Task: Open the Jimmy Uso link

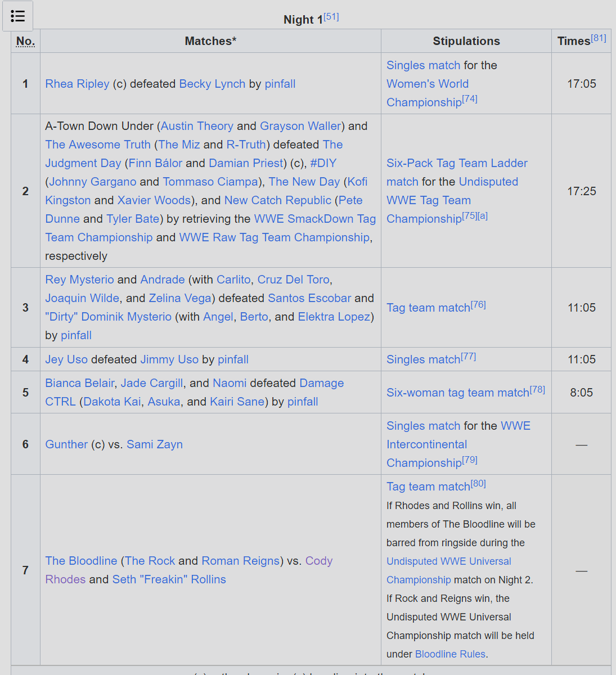Action: 169,359
